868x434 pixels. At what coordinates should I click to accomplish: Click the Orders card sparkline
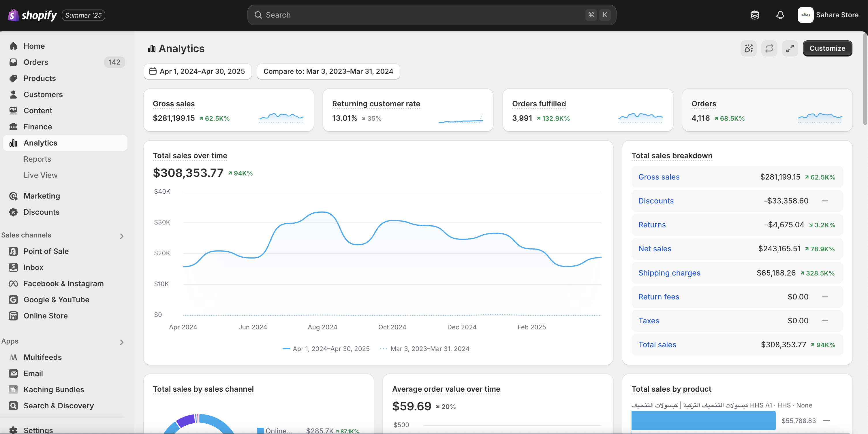(x=820, y=118)
